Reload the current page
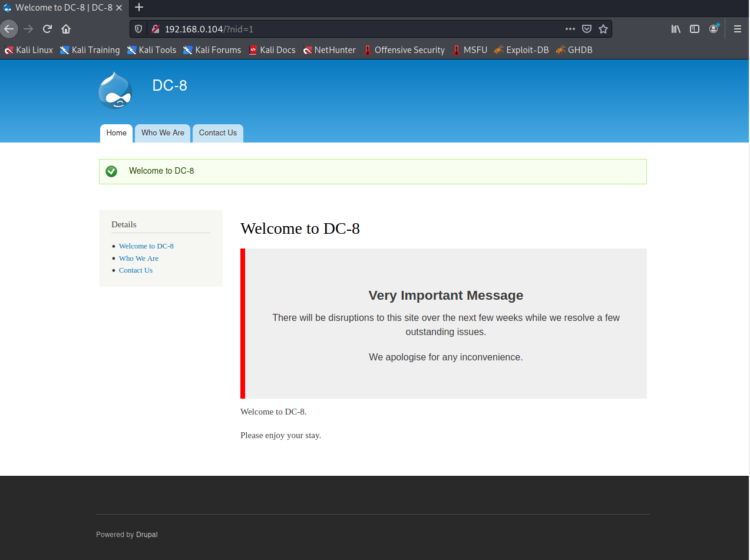The width and height of the screenshot is (750, 560). click(48, 28)
